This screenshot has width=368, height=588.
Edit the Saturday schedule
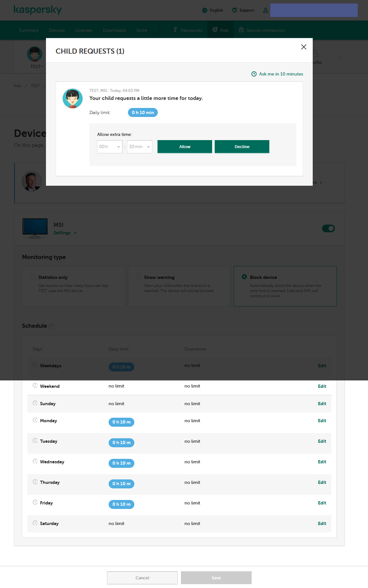[322, 523]
